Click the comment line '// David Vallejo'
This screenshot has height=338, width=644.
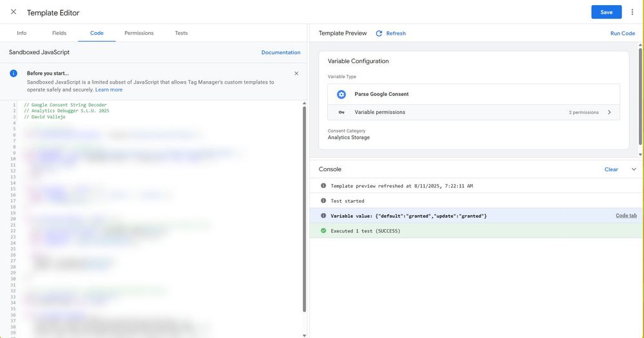pos(44,117)
